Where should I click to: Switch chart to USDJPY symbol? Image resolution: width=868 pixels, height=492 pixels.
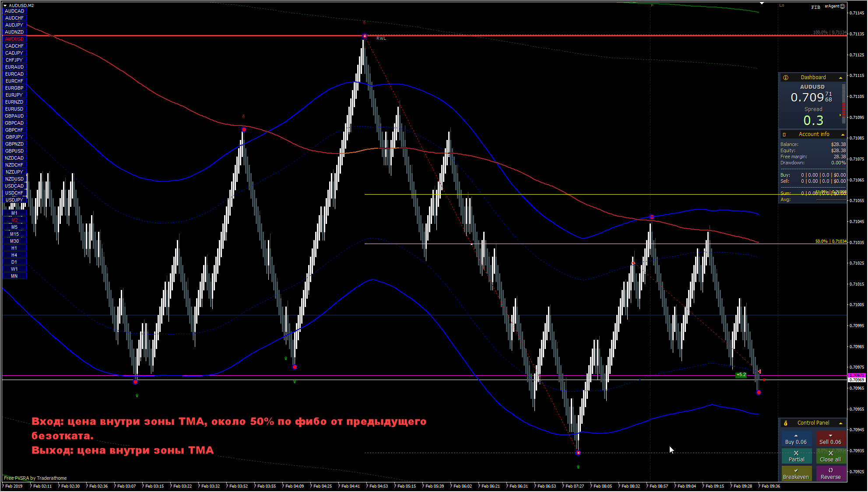[14, 200]
